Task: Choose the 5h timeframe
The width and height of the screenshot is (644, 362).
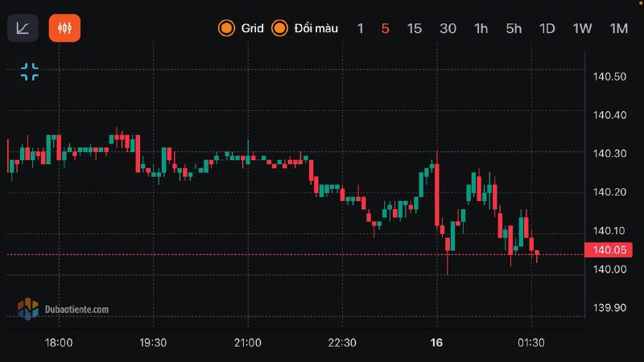Action: [x=514, y=28]
